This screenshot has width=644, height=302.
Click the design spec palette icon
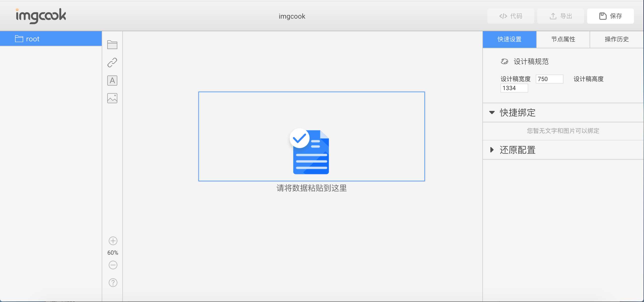(x=504, y=61)
